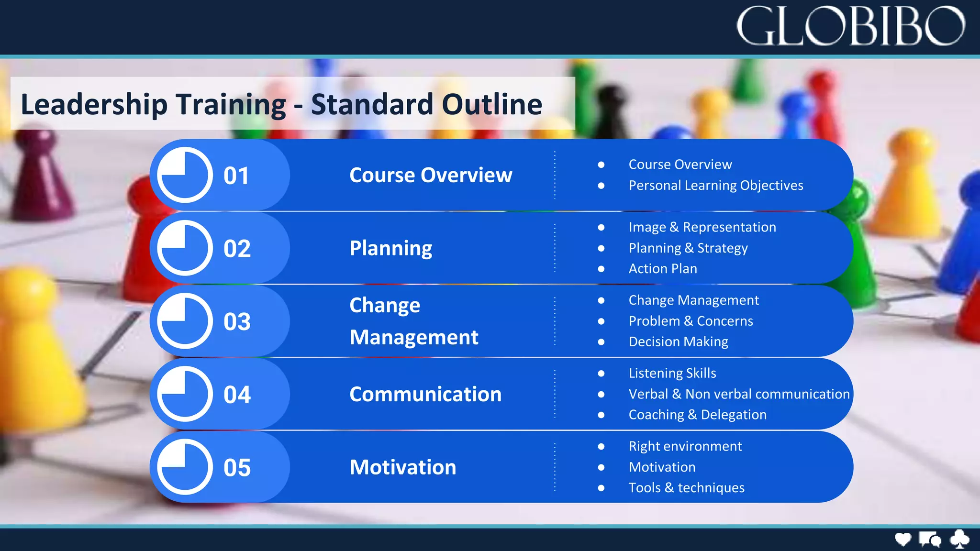The image size is (980, 551).
Task: Click the Motivation section heading
Action: click(403, 467)
